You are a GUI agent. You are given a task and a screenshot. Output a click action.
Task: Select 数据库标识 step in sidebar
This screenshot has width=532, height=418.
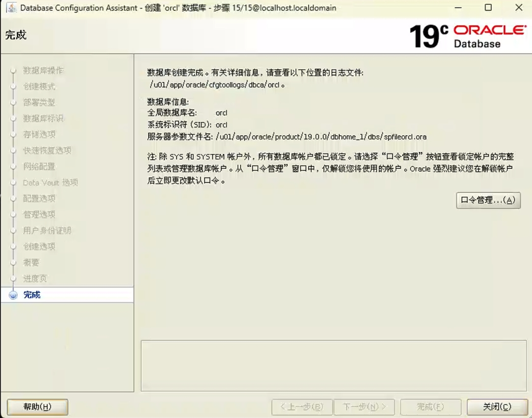coord(43,118)
